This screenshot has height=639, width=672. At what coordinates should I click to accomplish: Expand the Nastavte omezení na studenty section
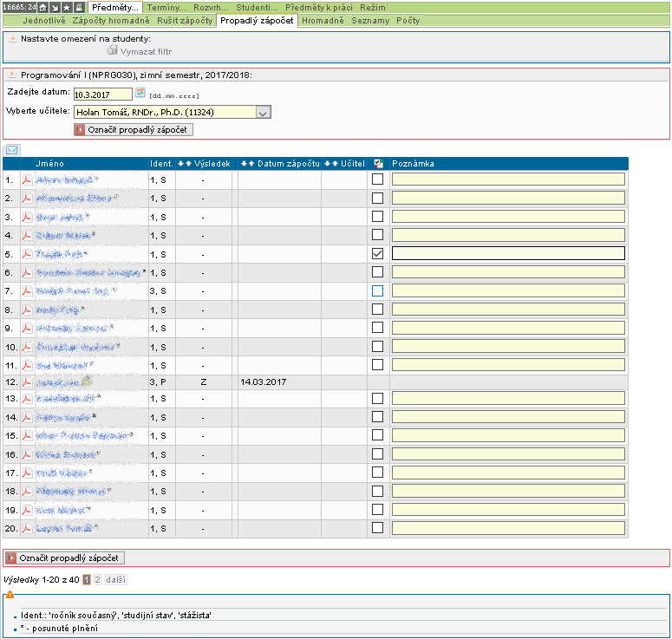12,39
